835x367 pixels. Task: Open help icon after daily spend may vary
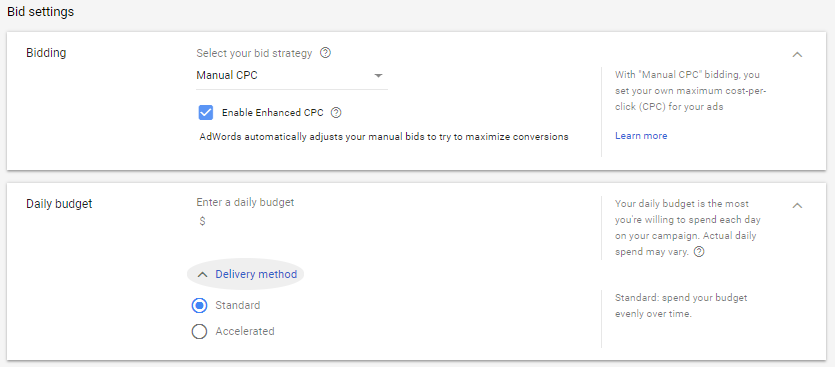tap(700, 252)
